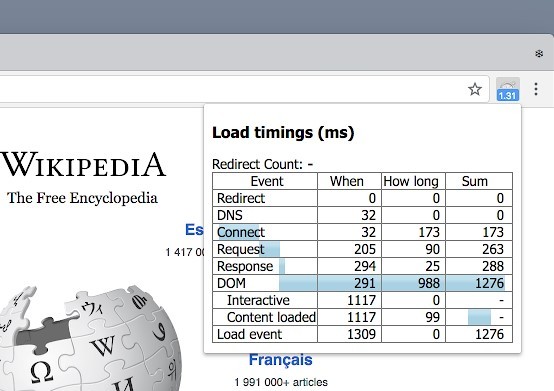Click the 'How long' column header
This screenshot has width=554, height=391.
411,181
